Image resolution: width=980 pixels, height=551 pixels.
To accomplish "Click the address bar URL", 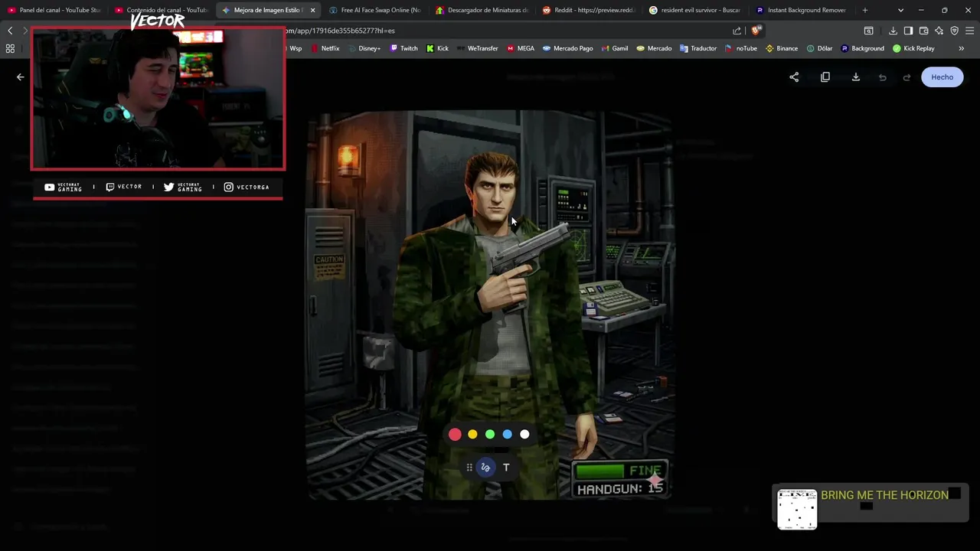I will point(340,31).
